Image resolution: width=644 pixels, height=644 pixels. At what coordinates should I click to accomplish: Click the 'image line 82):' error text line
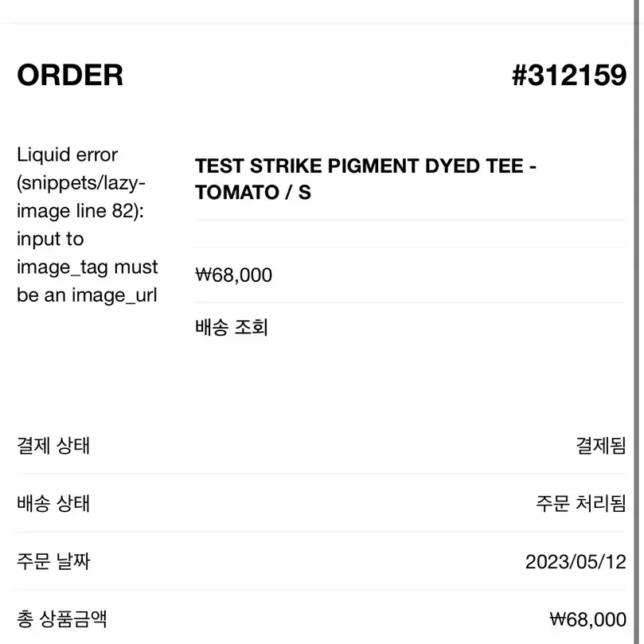(80, 211)
